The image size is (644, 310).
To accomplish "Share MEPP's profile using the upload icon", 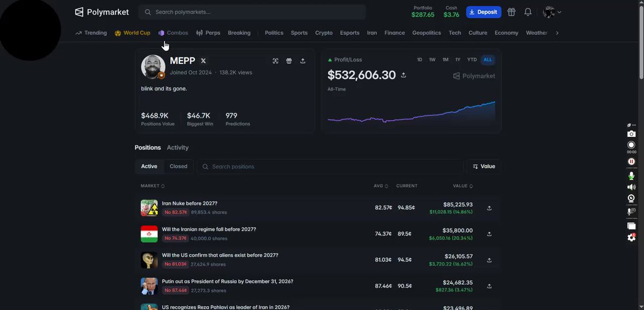I will point(303,61).
